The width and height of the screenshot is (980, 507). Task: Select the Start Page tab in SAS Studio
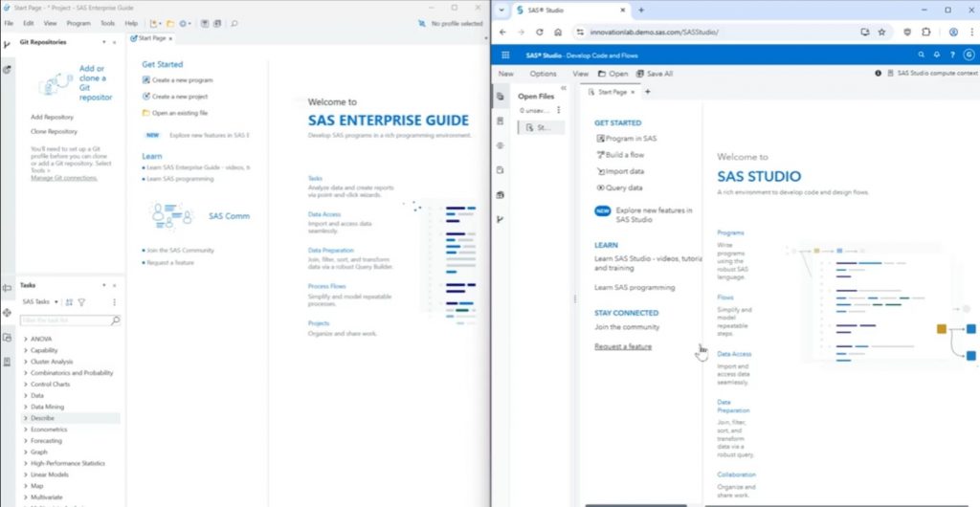[612, 92]
